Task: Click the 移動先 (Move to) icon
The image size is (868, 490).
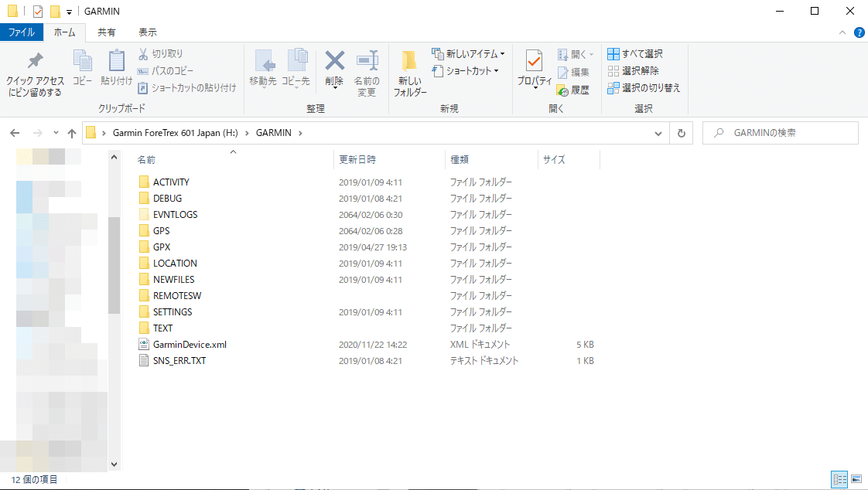Action: click(x=264, y=61)
